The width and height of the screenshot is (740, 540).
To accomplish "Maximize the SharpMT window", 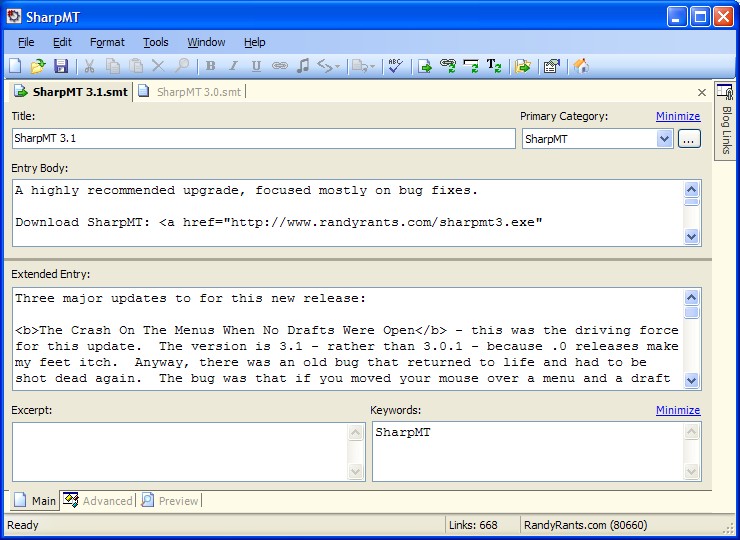I will (700, 17).
